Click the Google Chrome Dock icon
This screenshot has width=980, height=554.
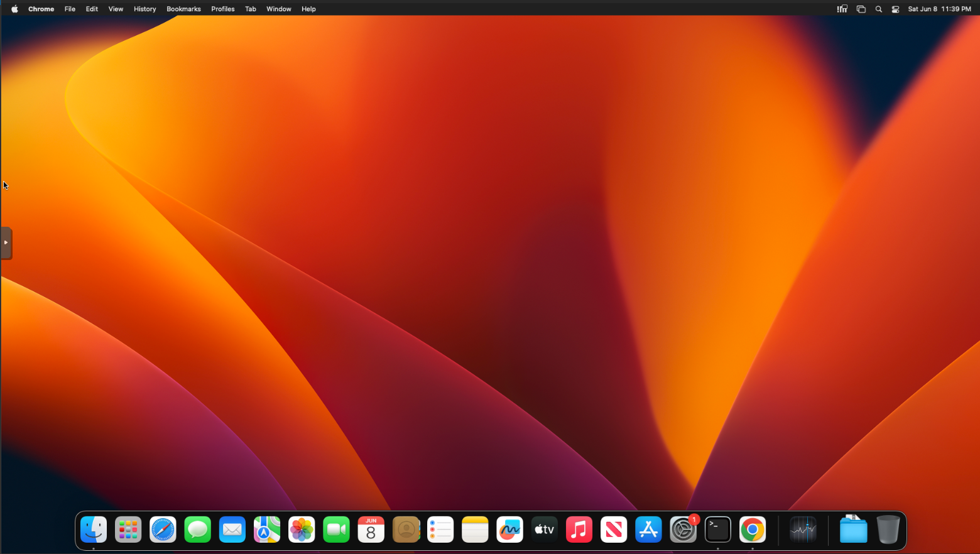coord(753,530)
